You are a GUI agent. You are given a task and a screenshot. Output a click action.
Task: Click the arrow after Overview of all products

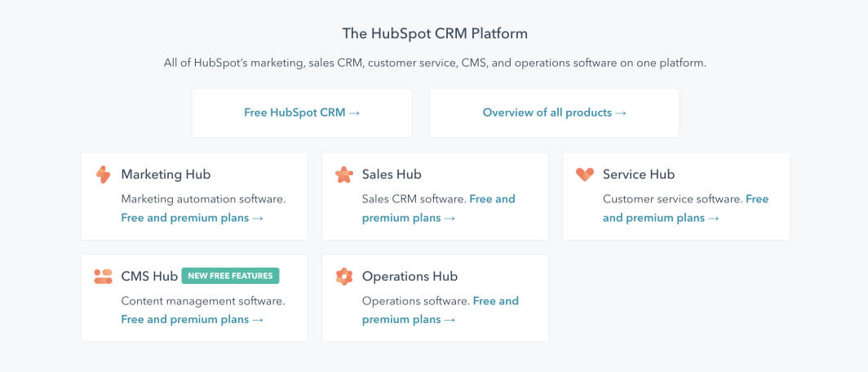pos(621,113)
